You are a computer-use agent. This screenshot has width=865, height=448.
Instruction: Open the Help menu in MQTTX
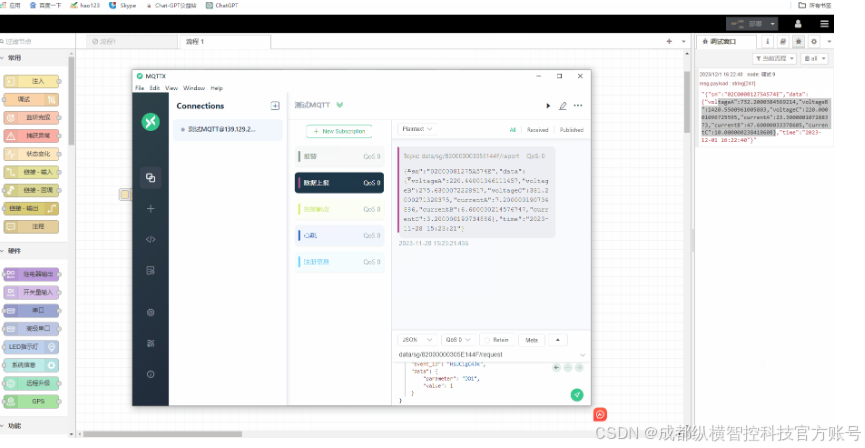click(217, 88)
